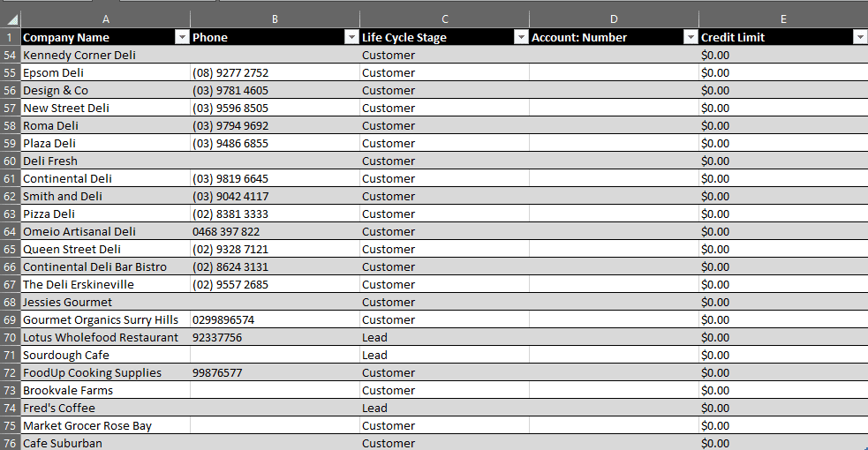This screenshot has height=450, width=868.
Task: Click the Kennedy Corner Deli cell
Action: [105, 55]
